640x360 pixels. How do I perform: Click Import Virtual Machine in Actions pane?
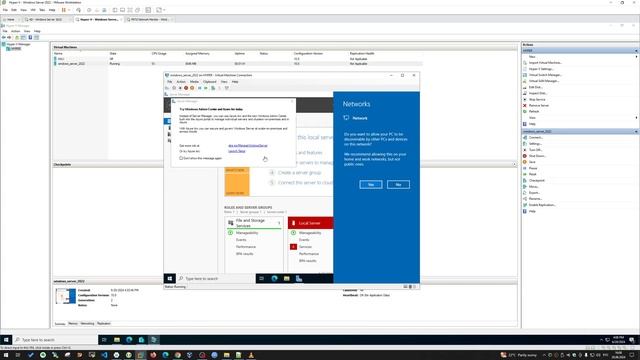(x=545, y=63)
